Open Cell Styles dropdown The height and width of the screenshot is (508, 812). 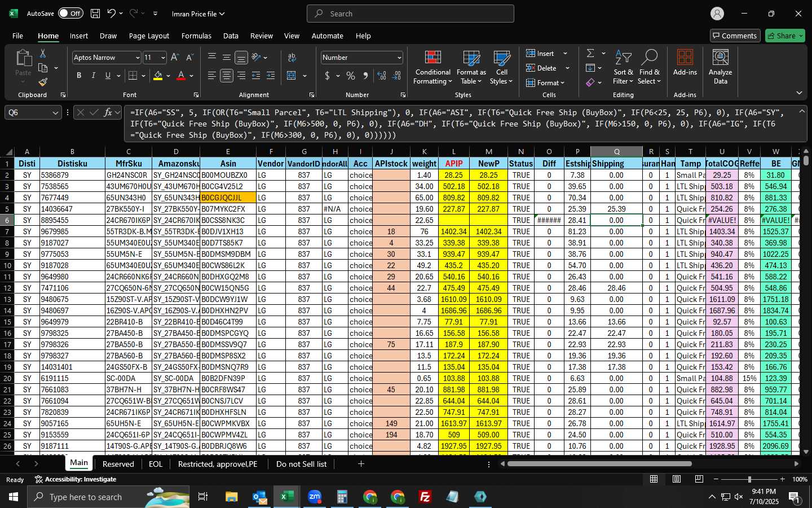pos(501,67)
